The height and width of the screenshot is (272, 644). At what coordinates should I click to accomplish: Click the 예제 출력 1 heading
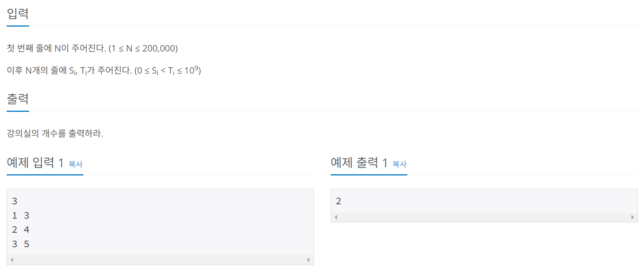coord(359,162)
